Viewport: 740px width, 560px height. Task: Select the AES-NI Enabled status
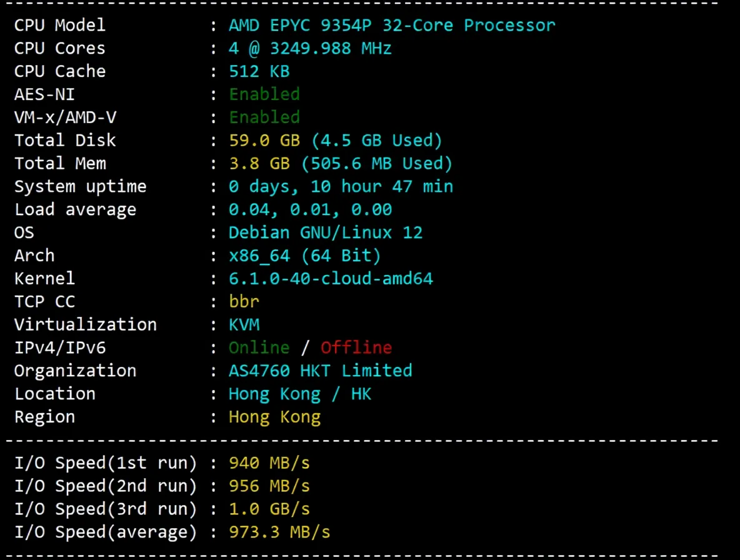coord(264,94)
